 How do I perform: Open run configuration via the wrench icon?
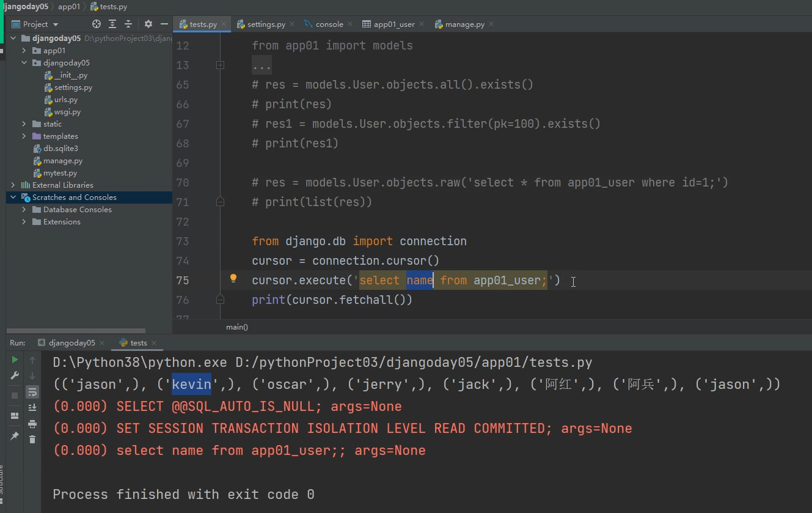coord(15,375)
